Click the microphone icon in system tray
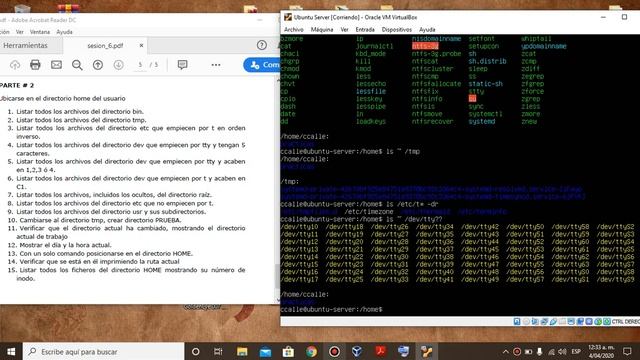Viewport: 640px width, 360px height. [540, 351]
